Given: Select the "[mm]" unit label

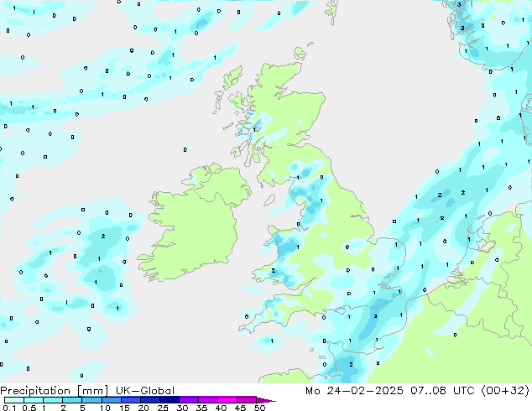Looking at the screenshot, I should click(92, 391).
